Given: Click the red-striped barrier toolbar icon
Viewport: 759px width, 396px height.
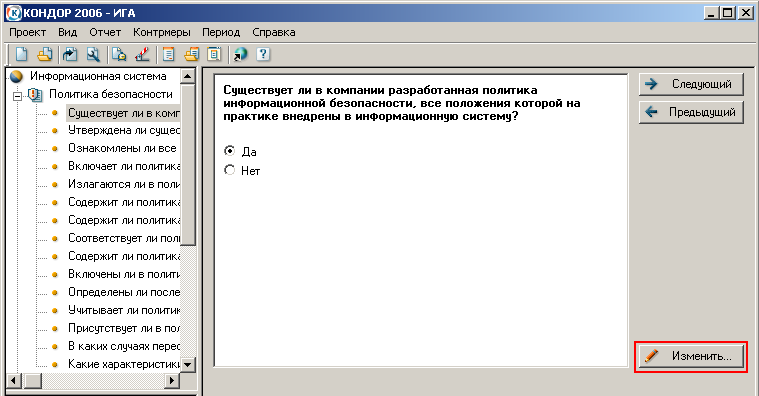Looking at the screenshot, I should pos(142,54).
